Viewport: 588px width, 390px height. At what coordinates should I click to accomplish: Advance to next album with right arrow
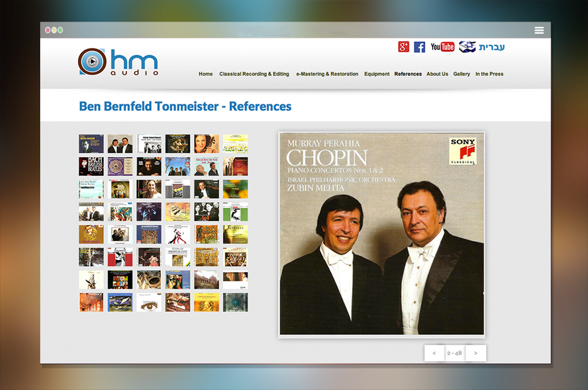tap(475, 353)
